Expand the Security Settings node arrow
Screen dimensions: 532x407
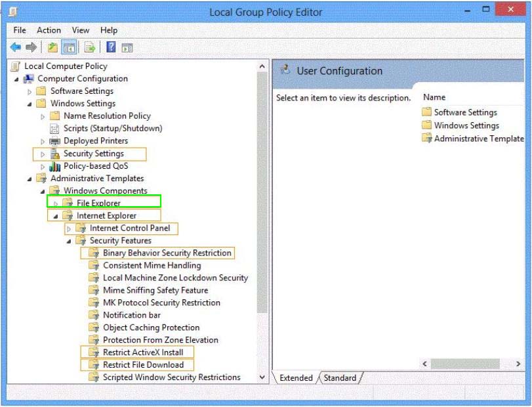[43, 154]
